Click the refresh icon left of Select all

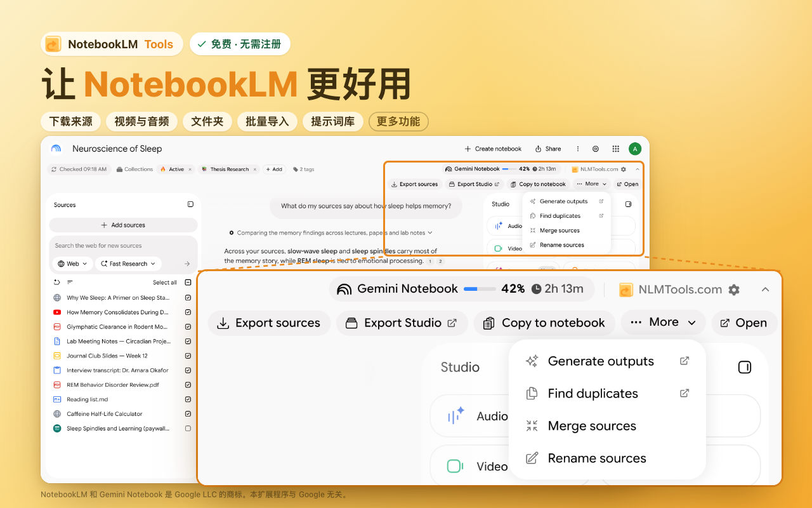pyautogui.click(x=57, y=283)
